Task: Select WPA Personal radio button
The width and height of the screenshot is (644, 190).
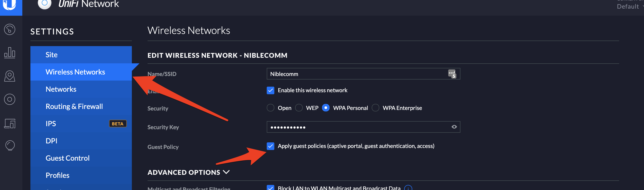Action: 326,108
